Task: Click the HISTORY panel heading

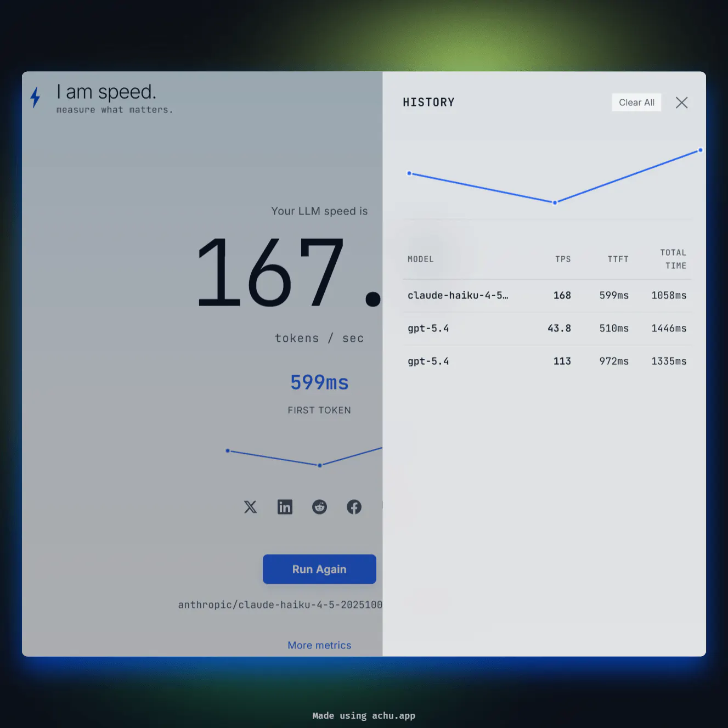Action: [x=428, y=103]
